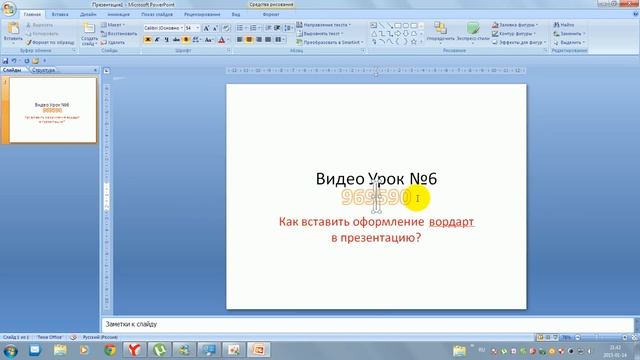Click Undo in the Quick Access toolbar
Viewport: 640px width, 360px height.
point(14,61)
